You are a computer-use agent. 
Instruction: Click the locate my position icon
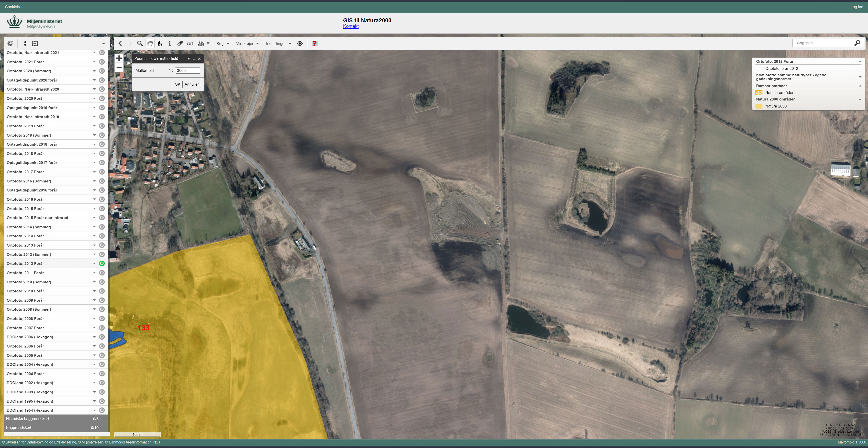(300, 43)
